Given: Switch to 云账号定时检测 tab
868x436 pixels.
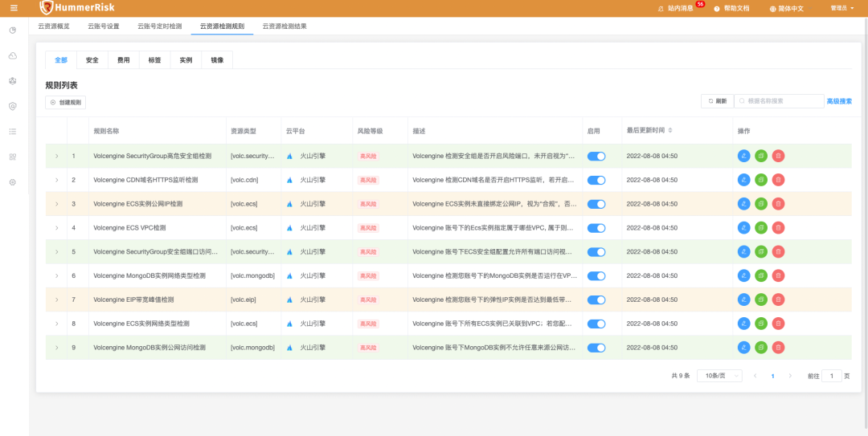Looking at the screenshot, I should 159,26.
